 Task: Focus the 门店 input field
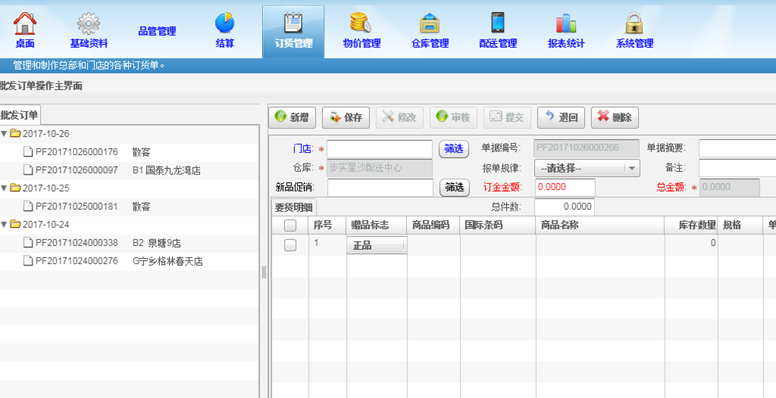point(380,149)
